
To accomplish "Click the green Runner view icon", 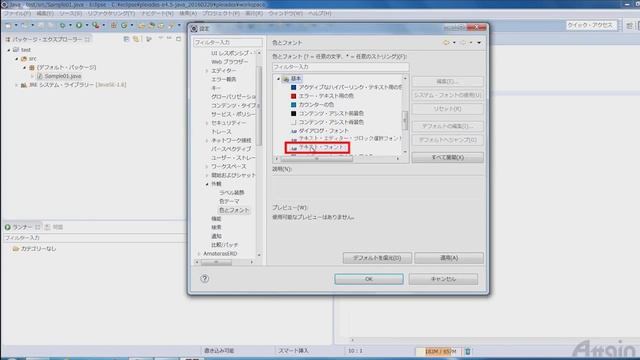I will (x=7, y=227).
